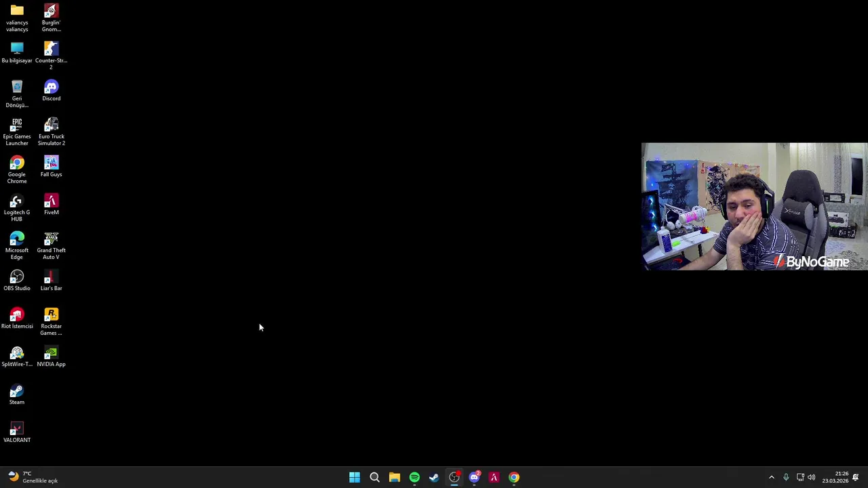
Task: Select Grand Theft Auto V shortcut
Action: click(x=51, y=245)
